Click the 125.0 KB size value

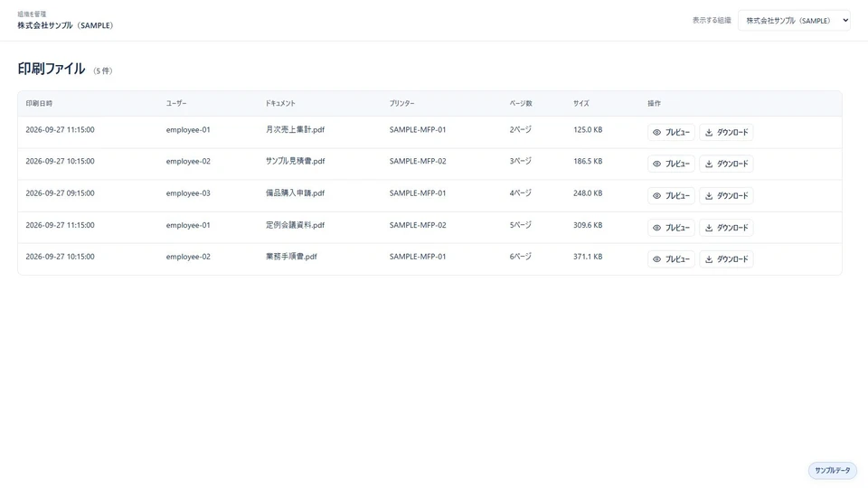[x=588, y=129]
